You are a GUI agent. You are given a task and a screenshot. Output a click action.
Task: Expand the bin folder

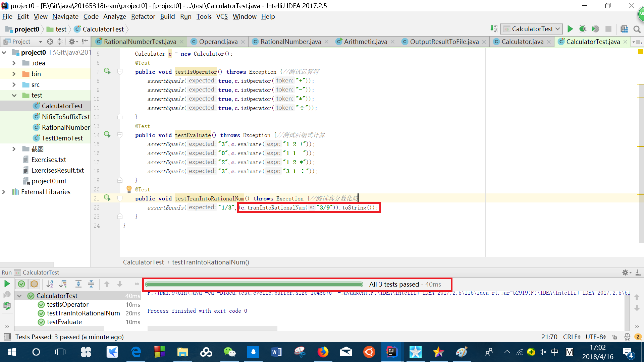coord(14,74)
